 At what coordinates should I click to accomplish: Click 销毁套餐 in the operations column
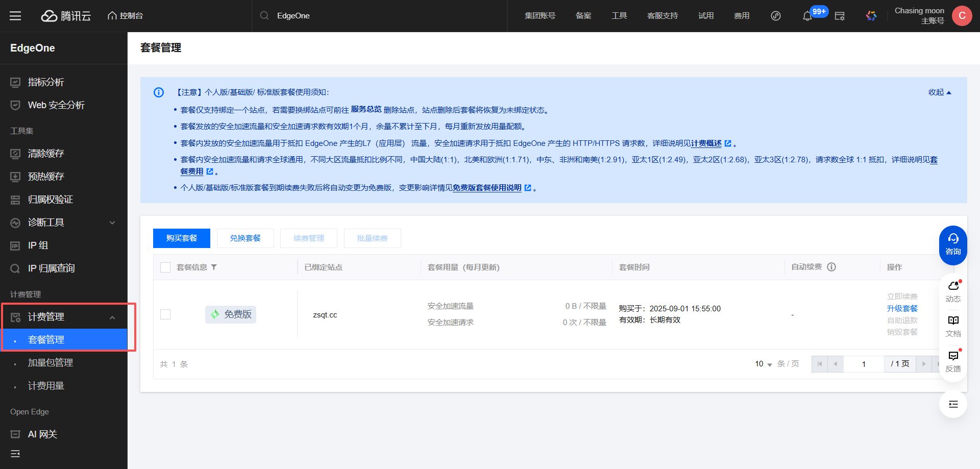(902, 332)
